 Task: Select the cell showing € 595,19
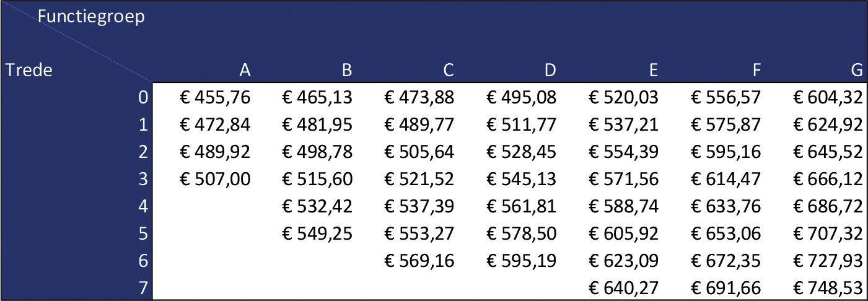[x=521, y=261]
